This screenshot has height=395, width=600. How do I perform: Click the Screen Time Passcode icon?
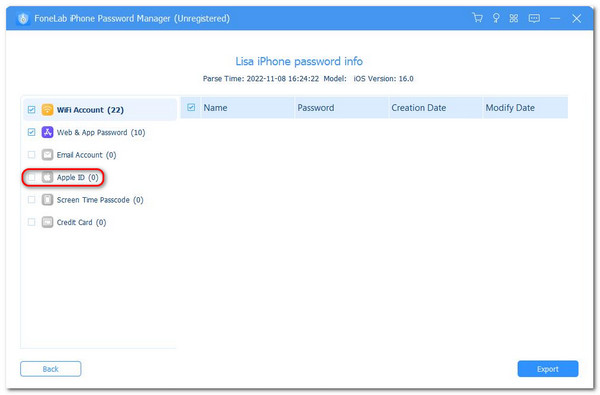click(47, 200)
